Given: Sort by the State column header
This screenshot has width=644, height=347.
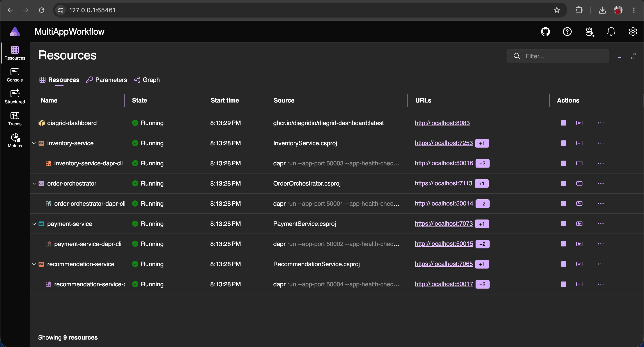Looking at the screenshot, I should (x=140, y=100).
